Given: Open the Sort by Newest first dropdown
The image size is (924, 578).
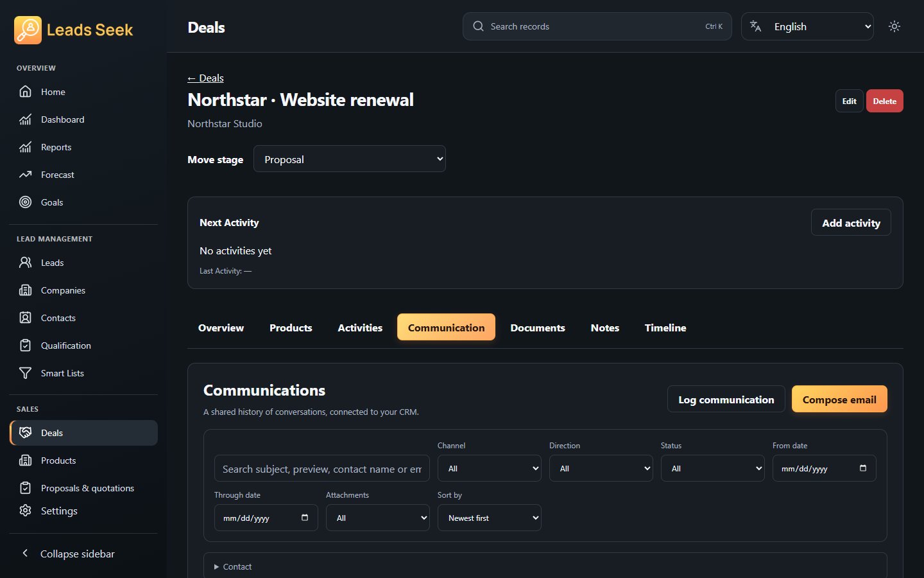Looking at the screenshot, I should click(490, 518).
